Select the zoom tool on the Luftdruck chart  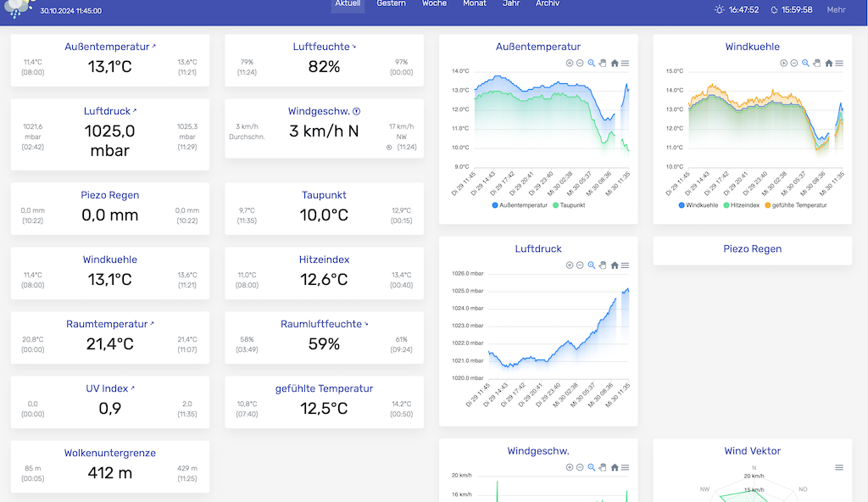tap(591, 265)
